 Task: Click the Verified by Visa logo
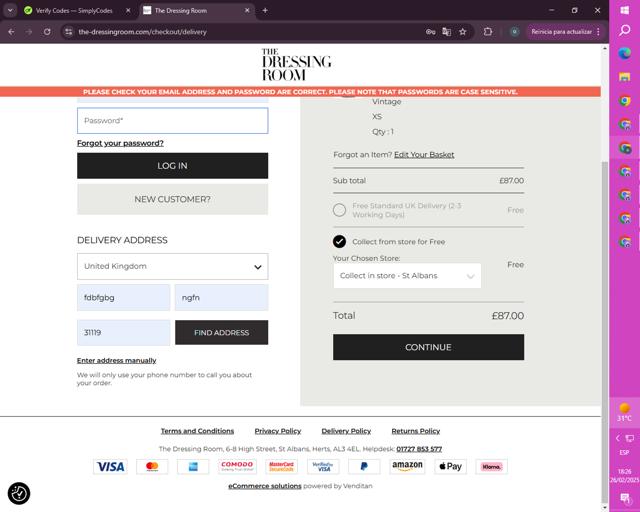(323, 466)
